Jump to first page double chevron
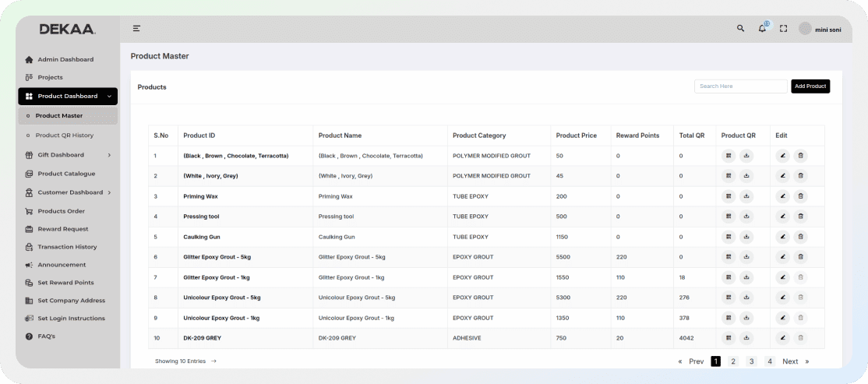868x384 pixels. [679, 361]
